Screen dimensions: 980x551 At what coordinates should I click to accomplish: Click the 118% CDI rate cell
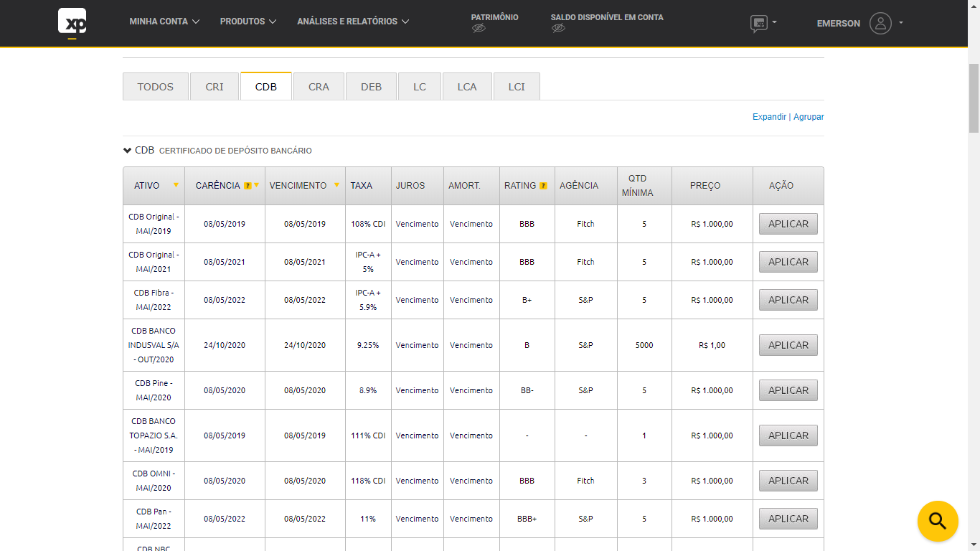point(368,481)
